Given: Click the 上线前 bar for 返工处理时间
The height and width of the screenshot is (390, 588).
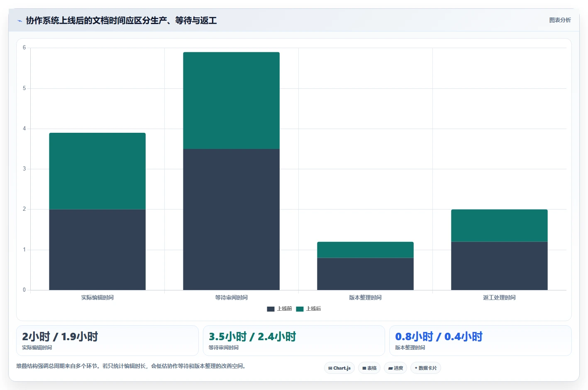Looking at the screenshot, I should 500,266.
